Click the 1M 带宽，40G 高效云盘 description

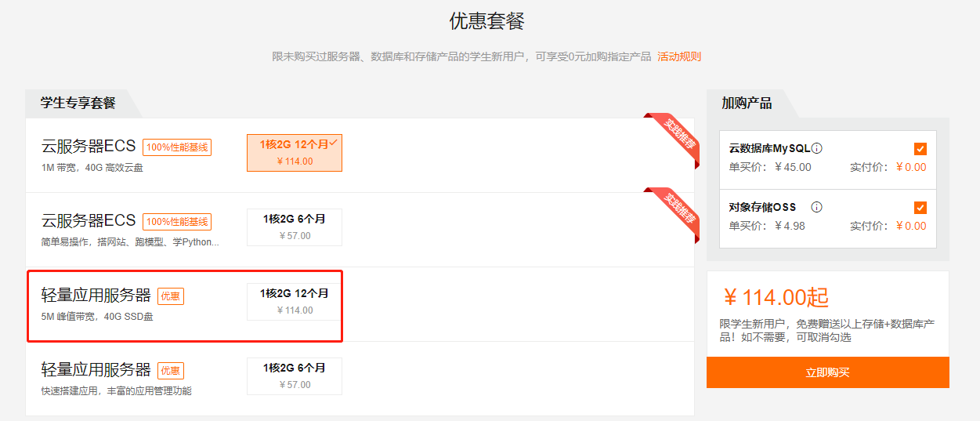[92, 168]
